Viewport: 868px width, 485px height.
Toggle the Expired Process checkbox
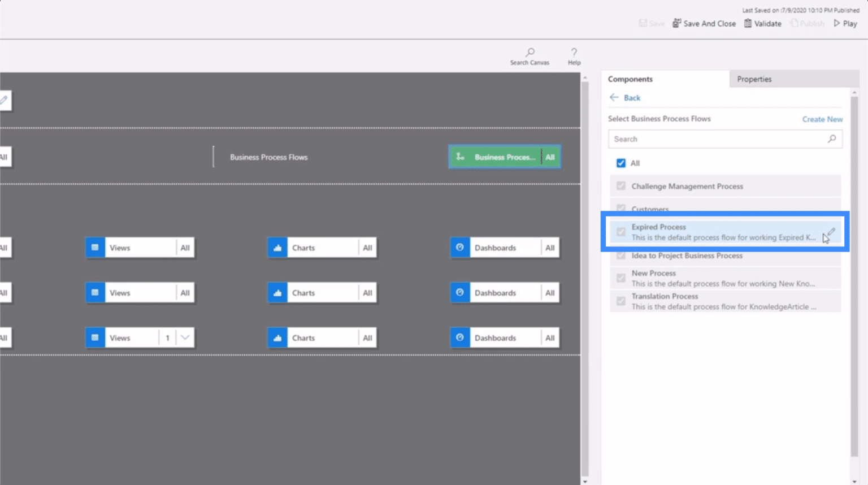(x=621, y=232)
